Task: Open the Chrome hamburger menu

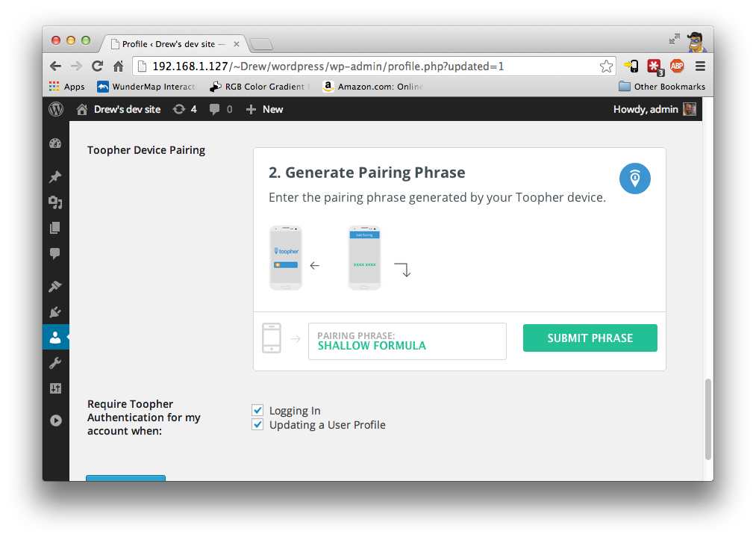Action: click(x=700, y=66)
